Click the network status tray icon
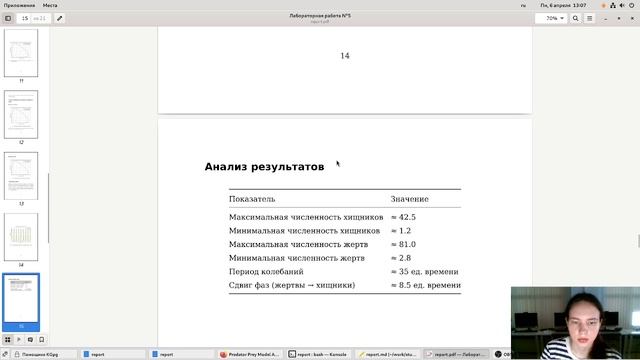Viewport: 640px width, 360px height. (613, 5)
